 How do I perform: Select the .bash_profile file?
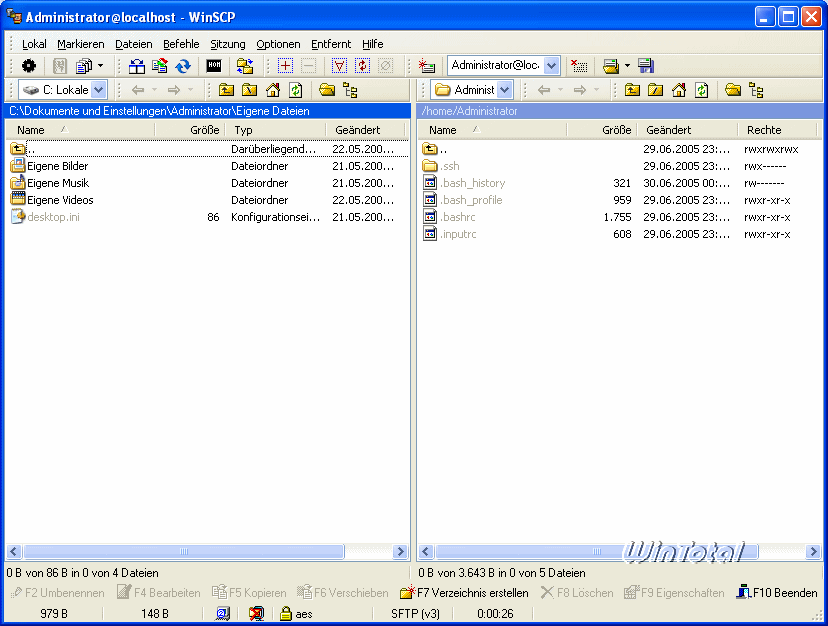click(x=463, y=200)
